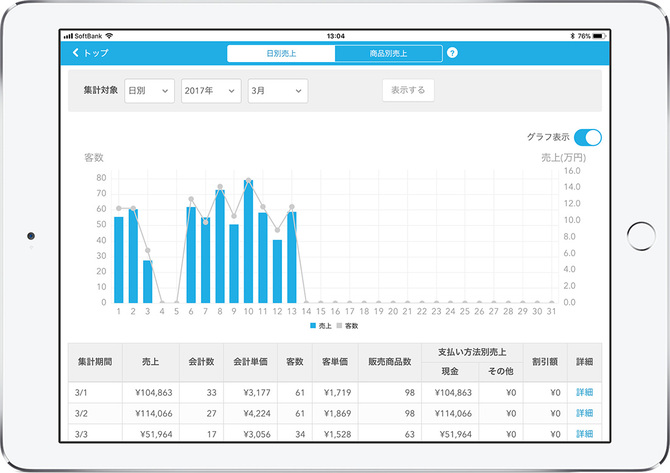Click the 会計数 column header

(x=201, y=362)
